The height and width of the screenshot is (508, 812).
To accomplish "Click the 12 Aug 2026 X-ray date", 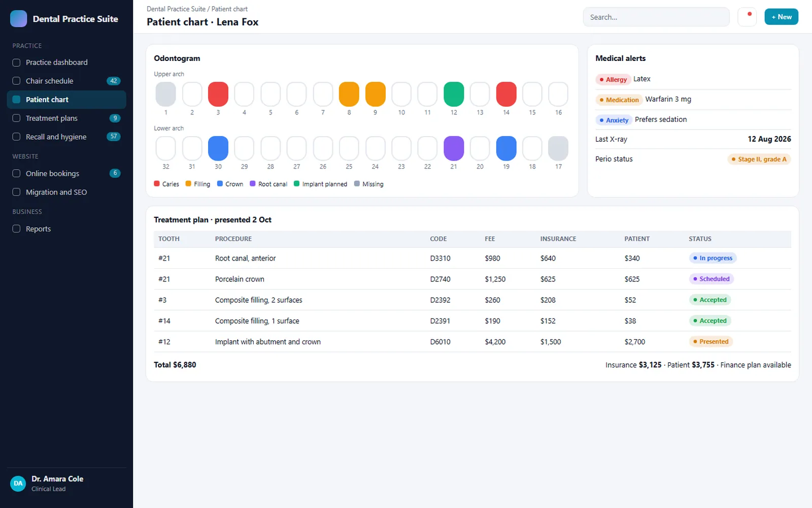I will [769, 139].
